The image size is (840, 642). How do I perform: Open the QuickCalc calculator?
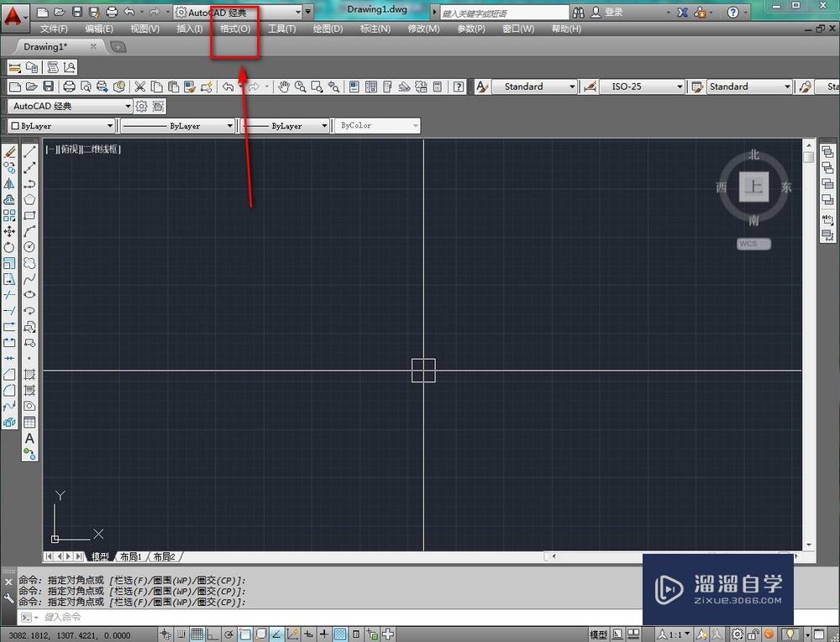[x=438, y=87]
